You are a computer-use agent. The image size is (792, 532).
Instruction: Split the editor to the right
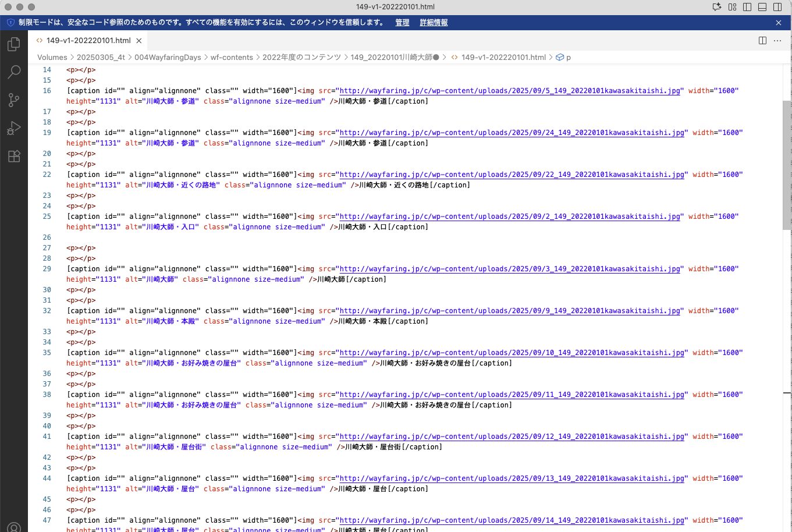tap(762, 41)
